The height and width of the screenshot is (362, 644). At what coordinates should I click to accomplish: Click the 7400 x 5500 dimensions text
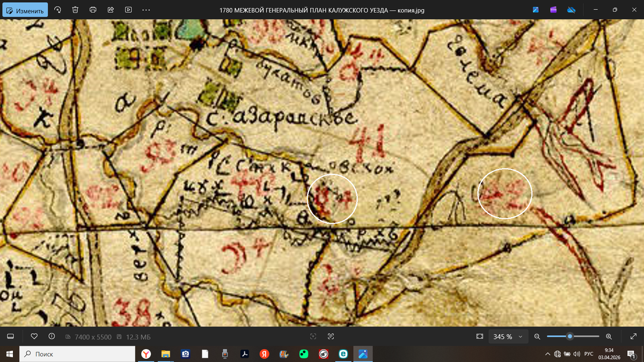click(x=92, y=337)
